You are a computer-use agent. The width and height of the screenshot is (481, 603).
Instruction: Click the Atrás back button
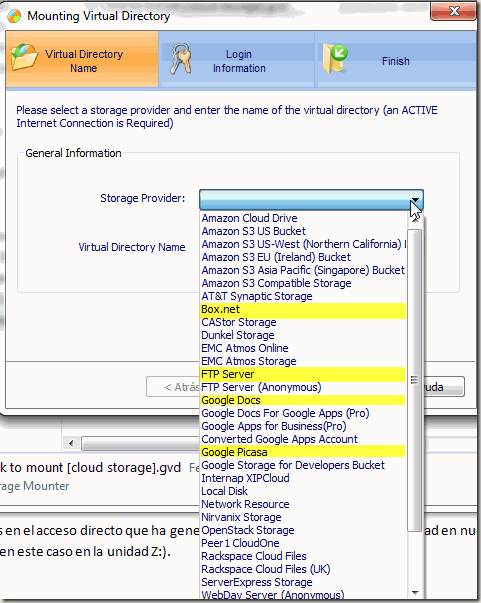click(x=173, y=387)
